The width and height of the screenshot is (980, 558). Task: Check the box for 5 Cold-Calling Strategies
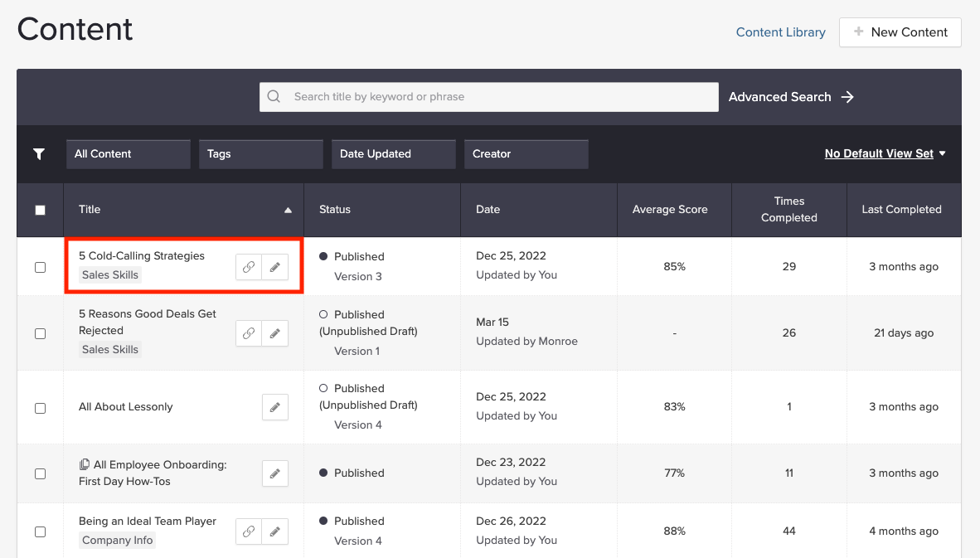tap(40, 267)
